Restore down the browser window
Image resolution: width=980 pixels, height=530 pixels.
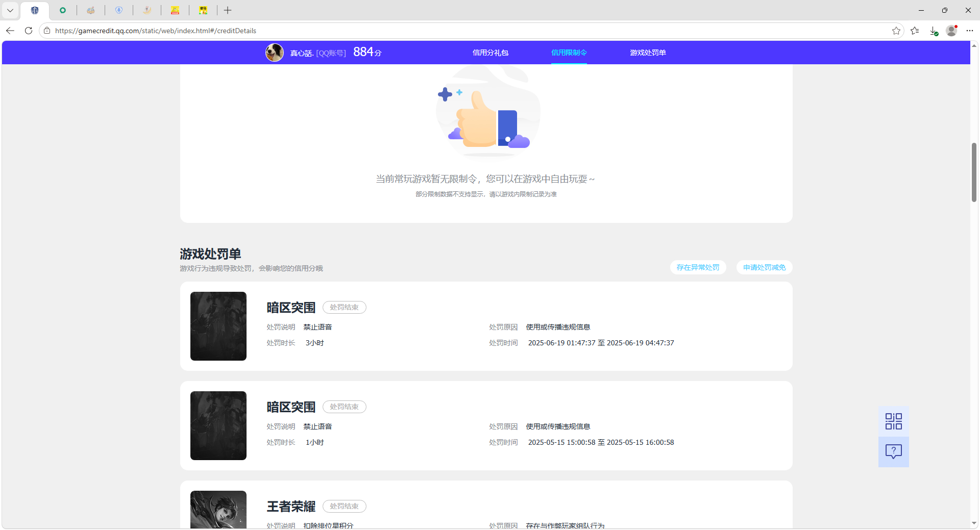(x=945, y=10)
